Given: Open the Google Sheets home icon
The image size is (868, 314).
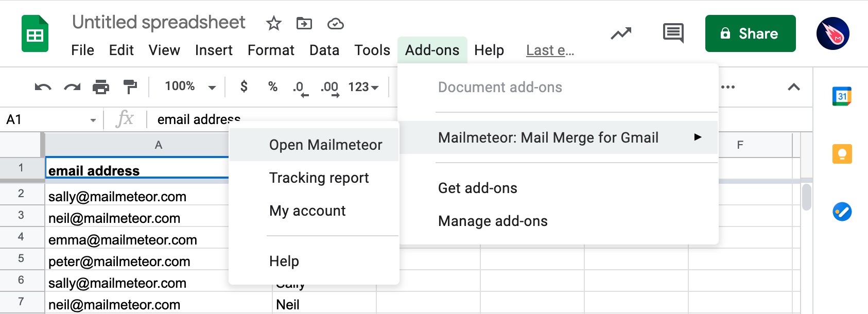Looking at the screenshot, I should 35,34.
